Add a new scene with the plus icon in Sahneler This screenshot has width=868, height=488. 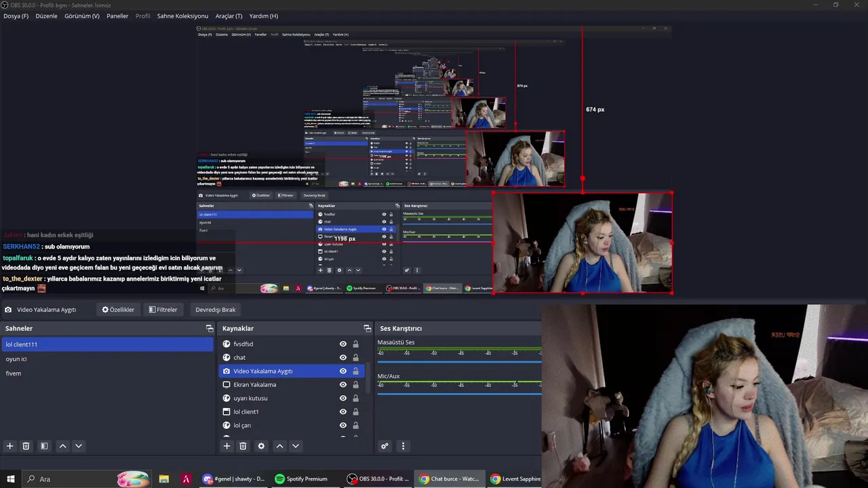(x=10, y=446)
